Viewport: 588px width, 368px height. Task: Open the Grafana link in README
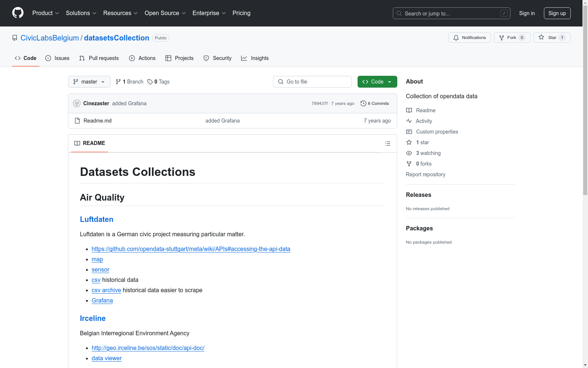(102, 301)
